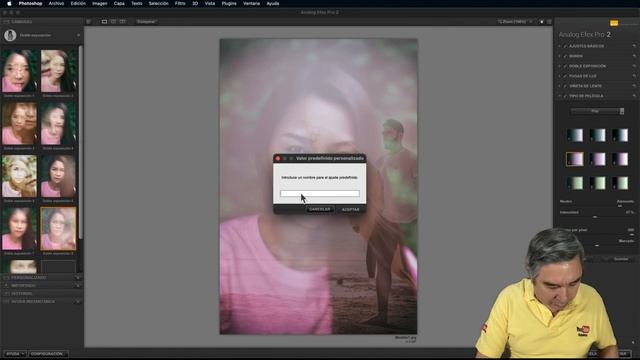
Task: Reset the Doble Exposición section
Action: coord(634,66)
